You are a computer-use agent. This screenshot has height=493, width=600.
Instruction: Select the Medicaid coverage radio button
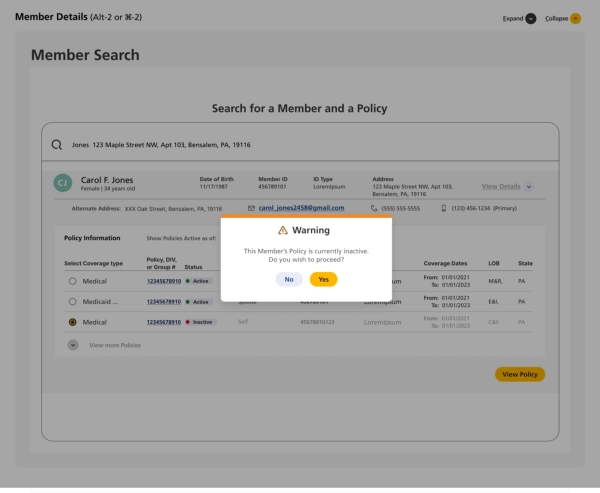click(72, 301)
